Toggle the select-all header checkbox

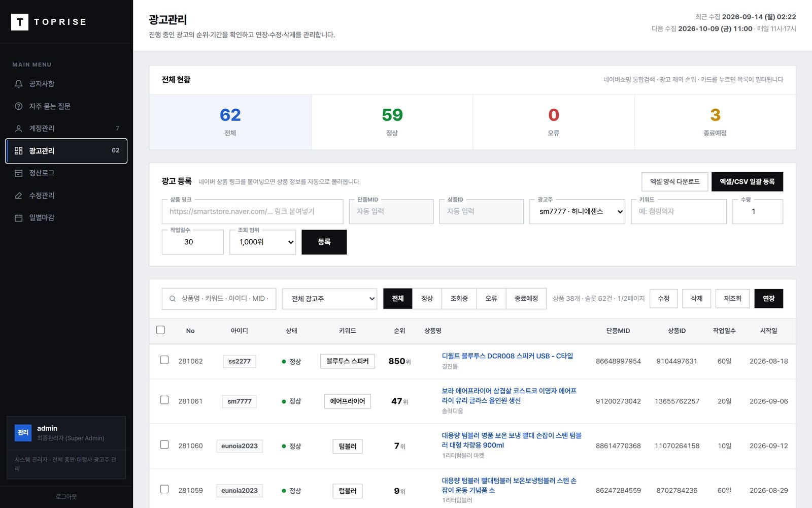[x=160, y=330]
